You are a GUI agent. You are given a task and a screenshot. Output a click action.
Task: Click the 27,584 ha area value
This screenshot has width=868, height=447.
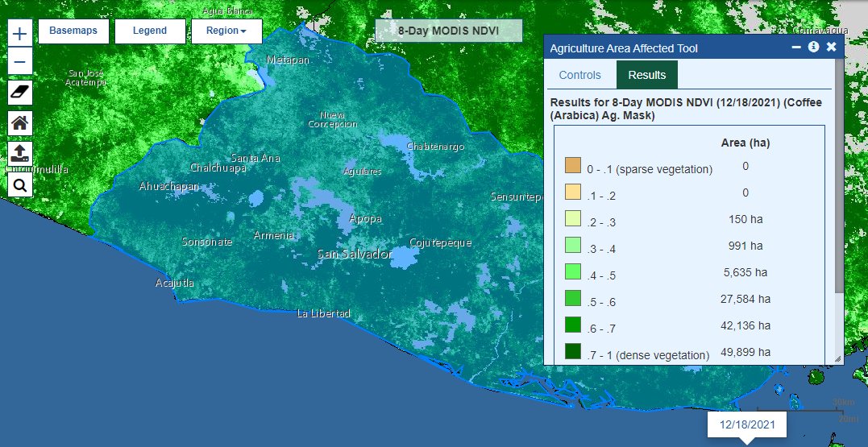click(745, 299)
